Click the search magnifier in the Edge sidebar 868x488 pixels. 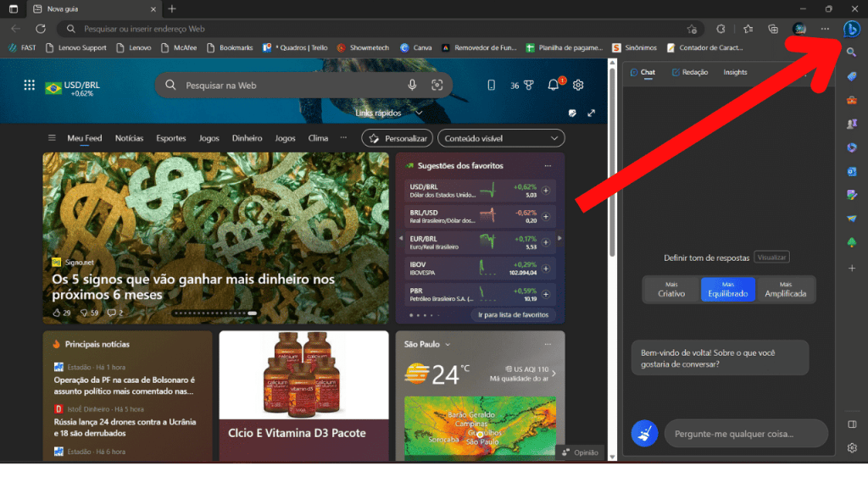[851, 51]
